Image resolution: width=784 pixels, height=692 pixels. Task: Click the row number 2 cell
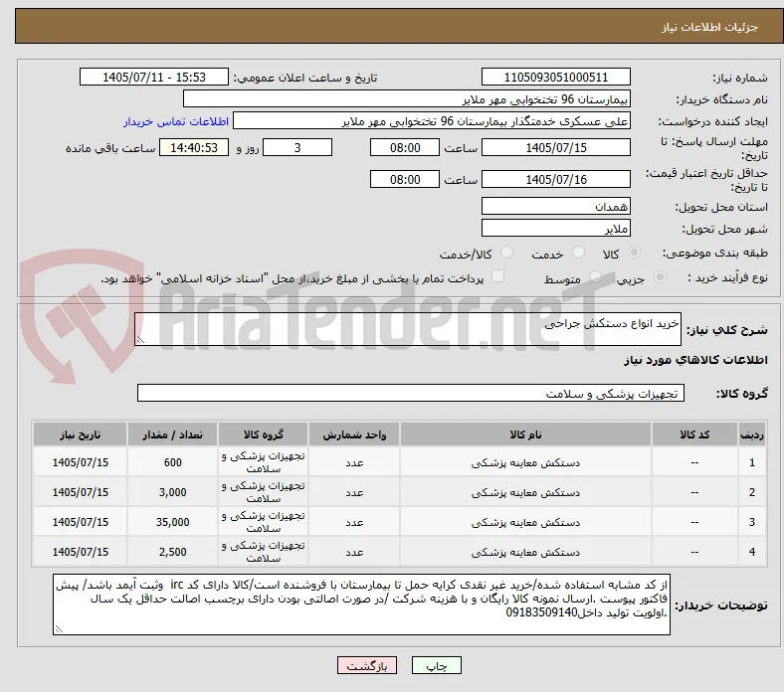pos(752,492)
